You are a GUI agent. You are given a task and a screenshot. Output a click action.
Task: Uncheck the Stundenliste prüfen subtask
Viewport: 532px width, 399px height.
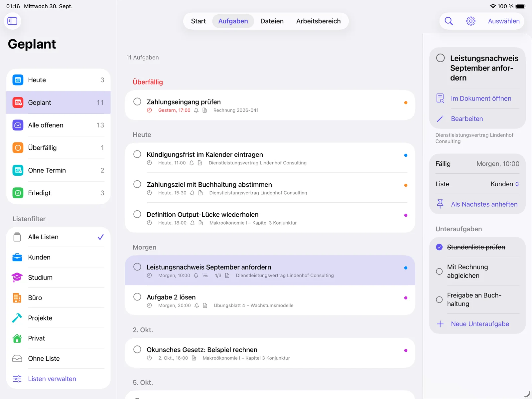tap(439, 247)
